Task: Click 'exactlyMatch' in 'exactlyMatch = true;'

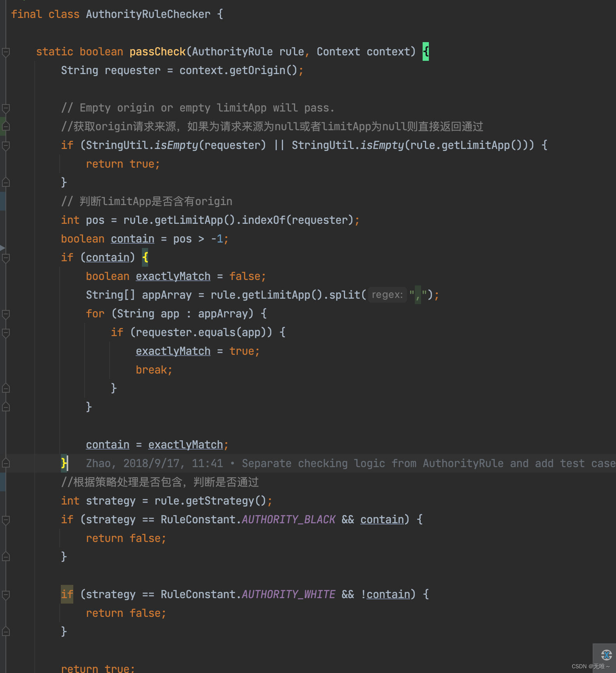Action: [173, 351]
